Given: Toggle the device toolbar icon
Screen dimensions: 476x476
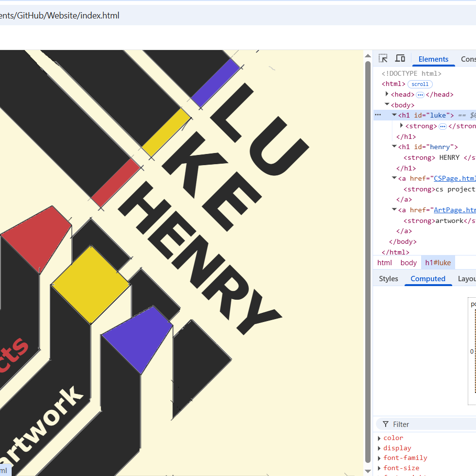Looking at the screenshot, I should pyautogui.click(x=400, y=59).
